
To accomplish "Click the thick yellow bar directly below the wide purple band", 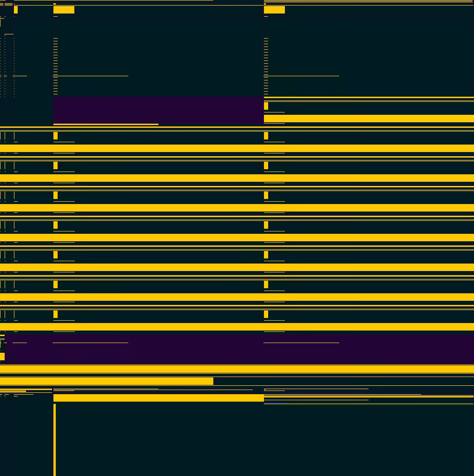I will coord(237,369).
